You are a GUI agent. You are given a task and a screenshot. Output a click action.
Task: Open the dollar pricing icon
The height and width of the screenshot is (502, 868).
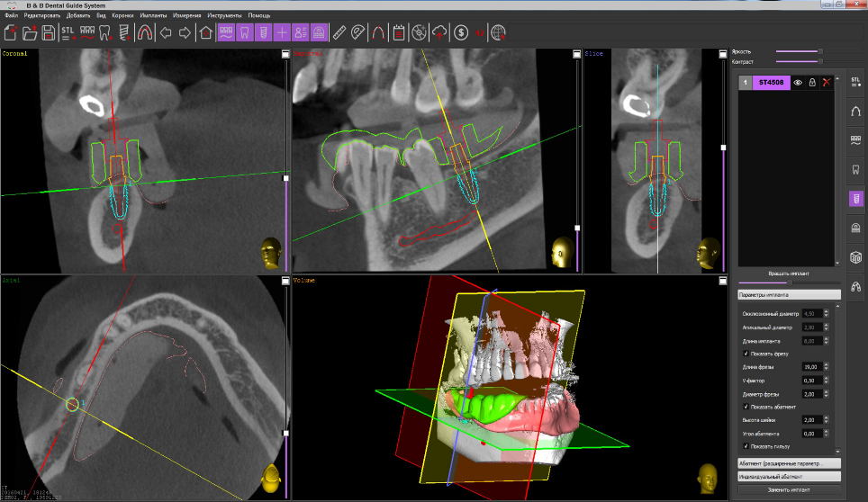(x=461, y=32)
